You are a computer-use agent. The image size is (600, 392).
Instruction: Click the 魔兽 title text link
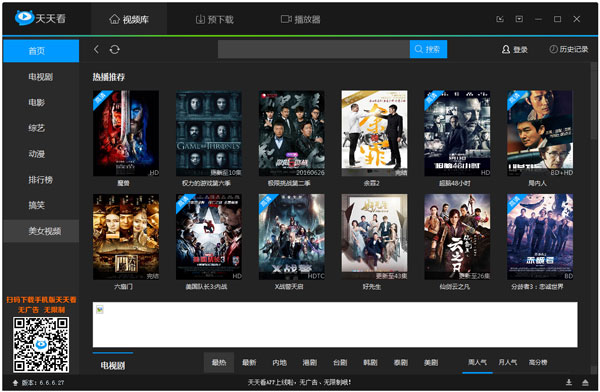coord(124,183)
